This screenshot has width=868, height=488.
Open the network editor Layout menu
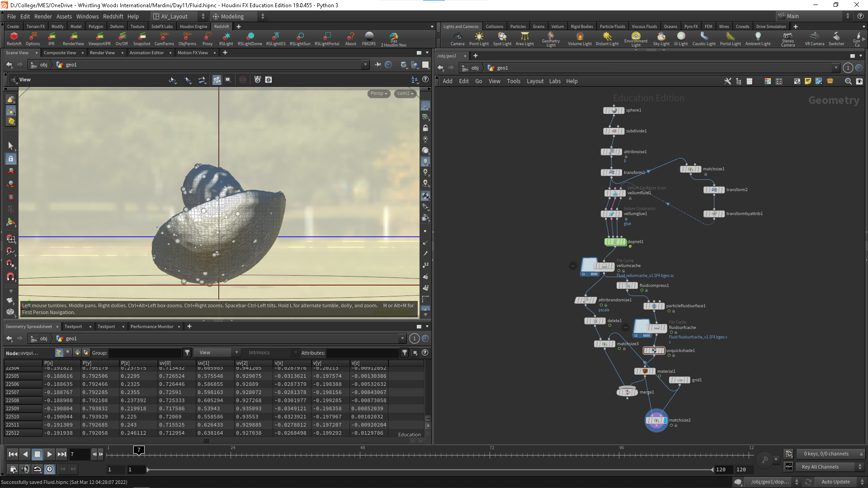pyautogui.click(x=535, y=81)
